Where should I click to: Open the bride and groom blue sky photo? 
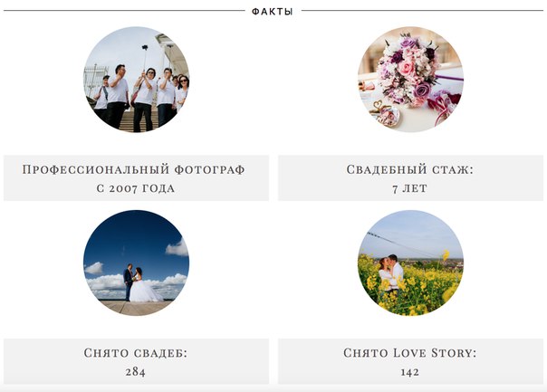136,263
